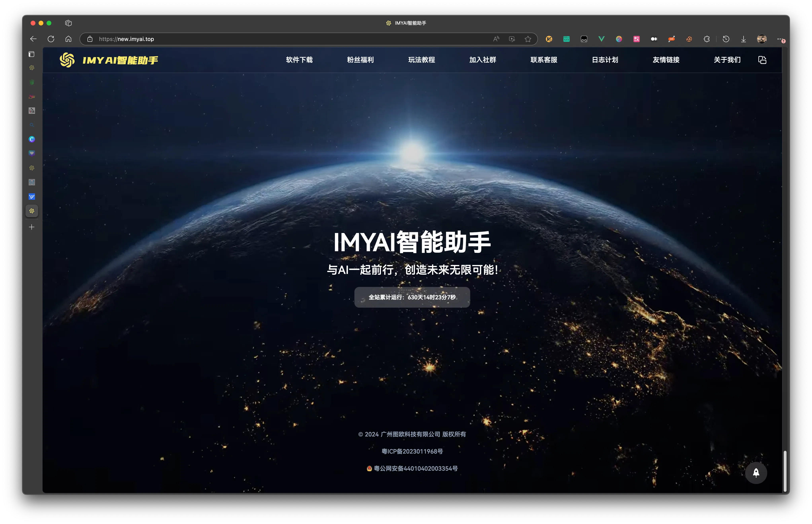The image size is (812, 524).
Task: Open the user profile avatar
Action: tap(762, 39)
